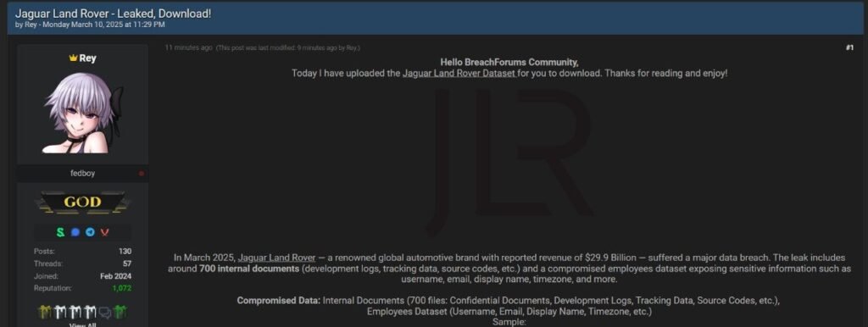This screenshot has width=868, height=327.
Task: Click the speech bubbles award icon
Action: (x=105, y=313)
